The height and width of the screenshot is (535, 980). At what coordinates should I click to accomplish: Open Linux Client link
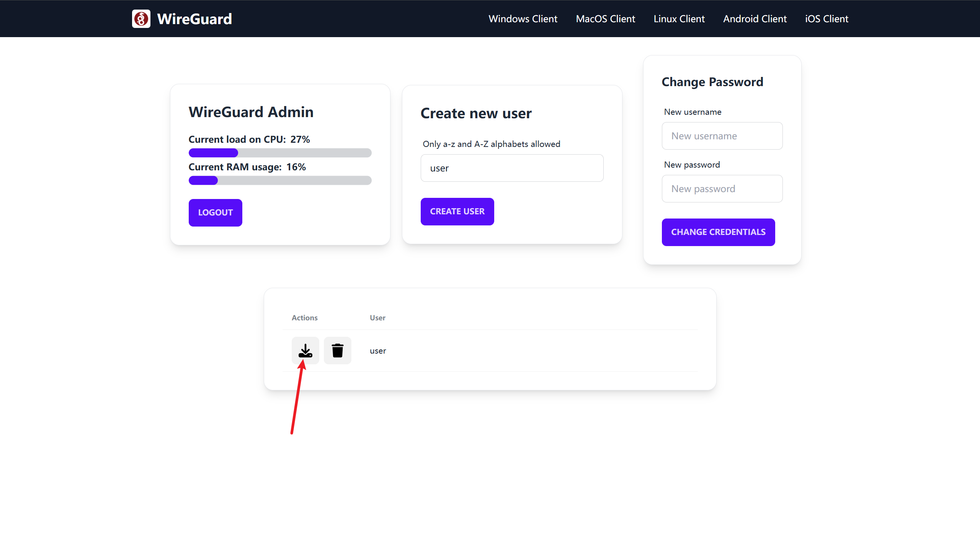[679, 19]
